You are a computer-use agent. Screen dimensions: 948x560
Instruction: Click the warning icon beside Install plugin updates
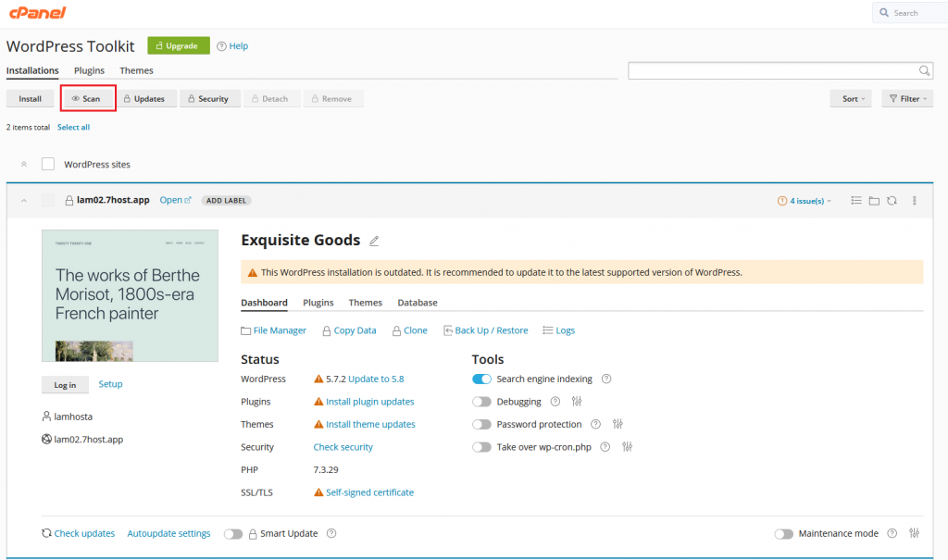pos(318,402)
